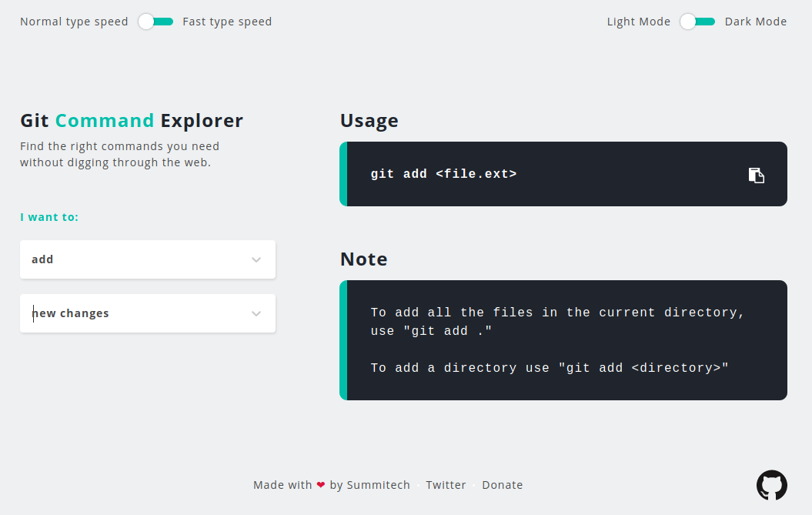The image size is (812, 515).
Task: Toggle the Light/Dark mode switch
Action: pos(697,22)
